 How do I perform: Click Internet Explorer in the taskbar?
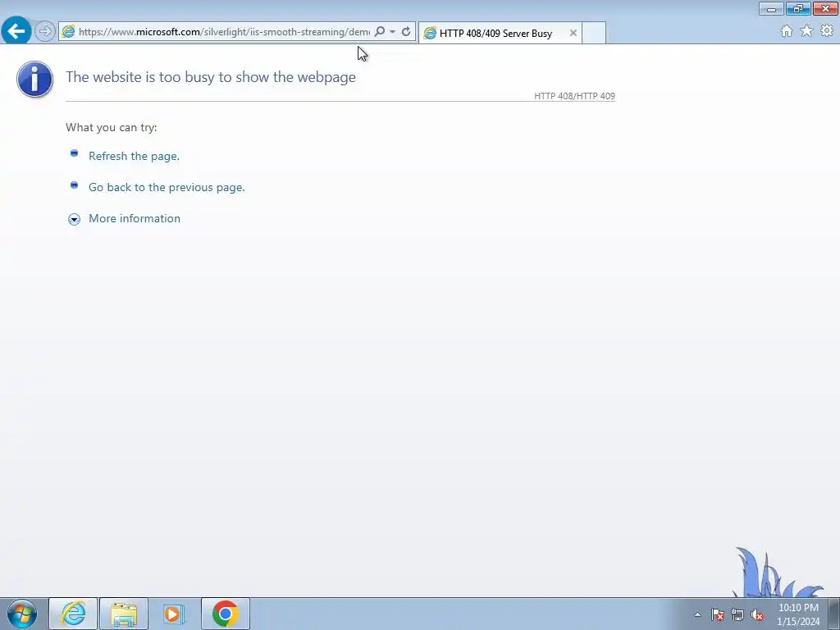click(x=73, y=614)
